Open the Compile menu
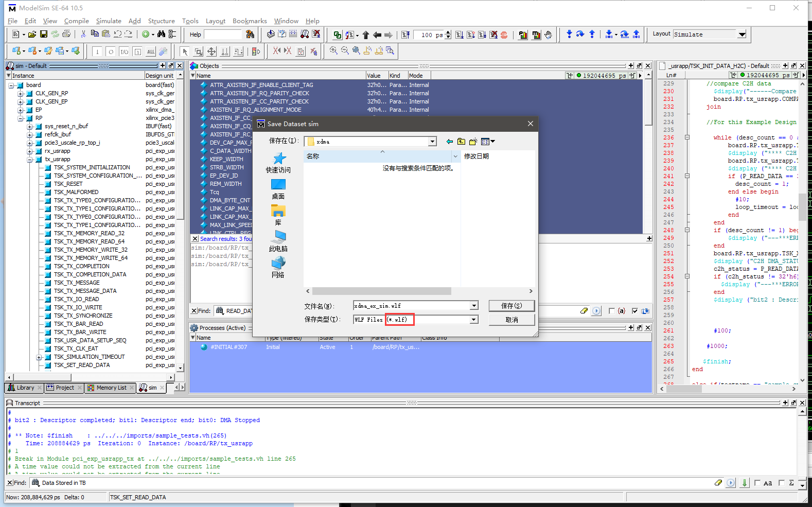 [77, 21]
